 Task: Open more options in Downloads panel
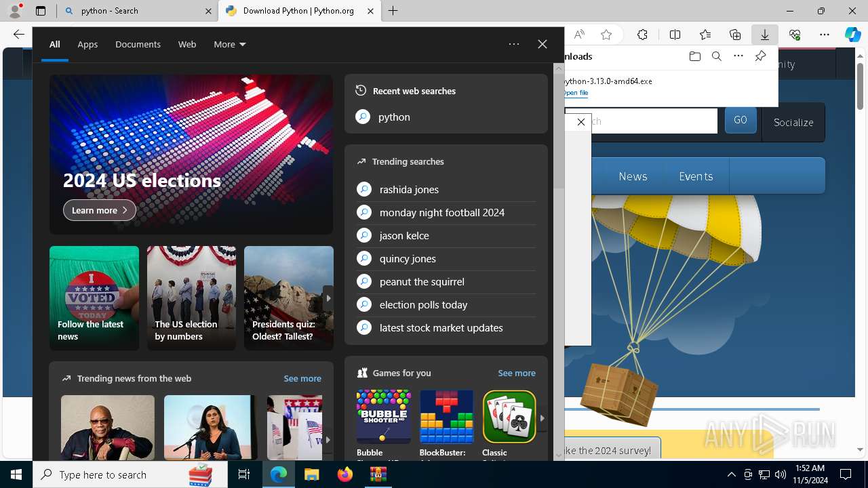[x=738, y=56]
